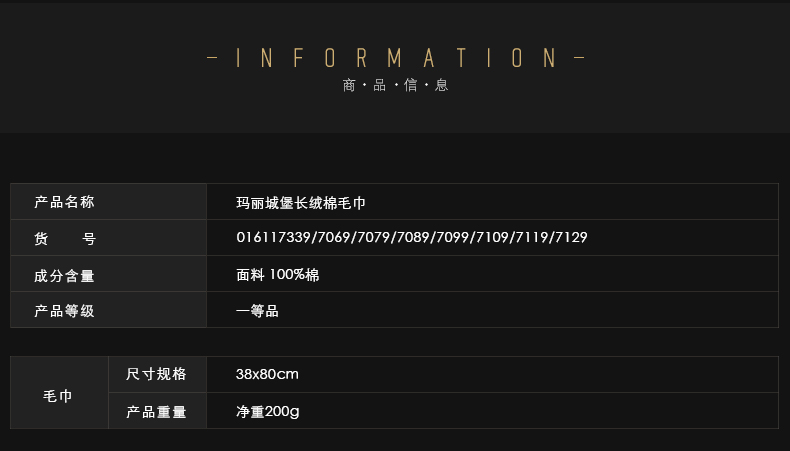Click the product name 玛丽城堡长绒棉毛巾

click(301, 203)
